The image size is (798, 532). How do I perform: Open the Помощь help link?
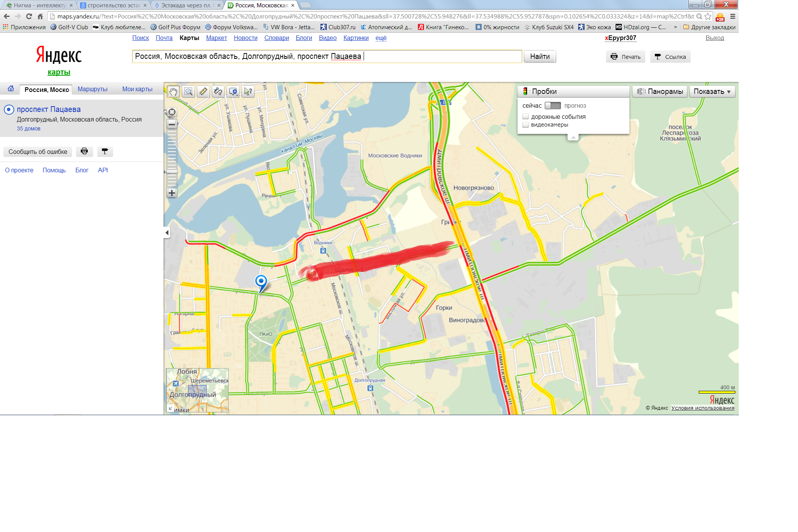tap(54, 170)
